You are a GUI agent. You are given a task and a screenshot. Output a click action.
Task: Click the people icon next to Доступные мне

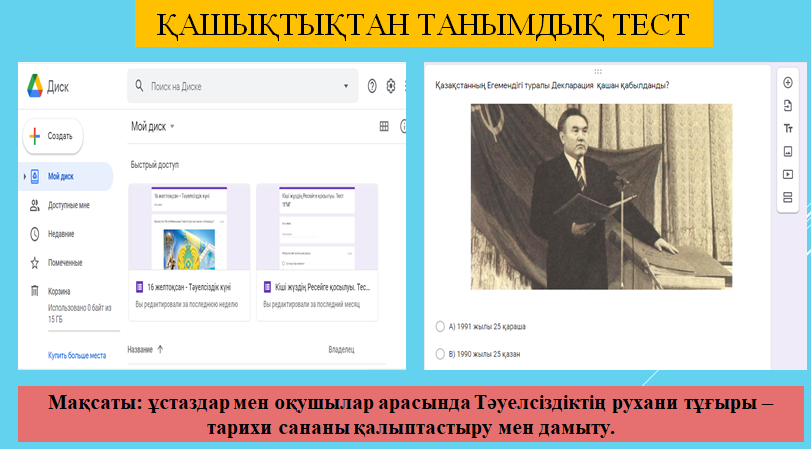tap(35, 205)
